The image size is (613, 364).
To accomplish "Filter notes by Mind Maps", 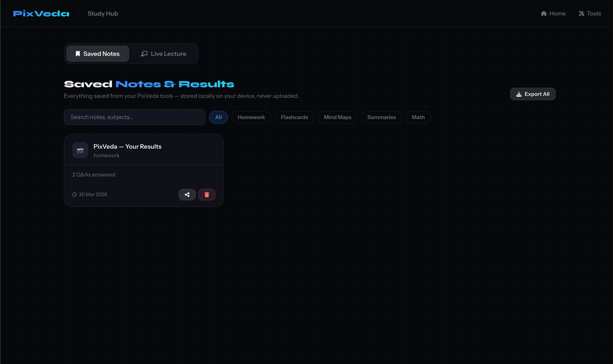I will click(x=337, y=117).
